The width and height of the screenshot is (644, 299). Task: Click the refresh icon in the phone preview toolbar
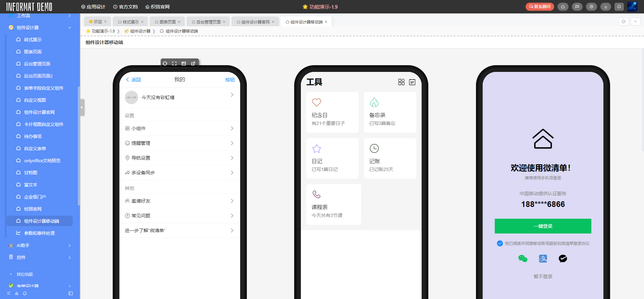tap(165, 63)
